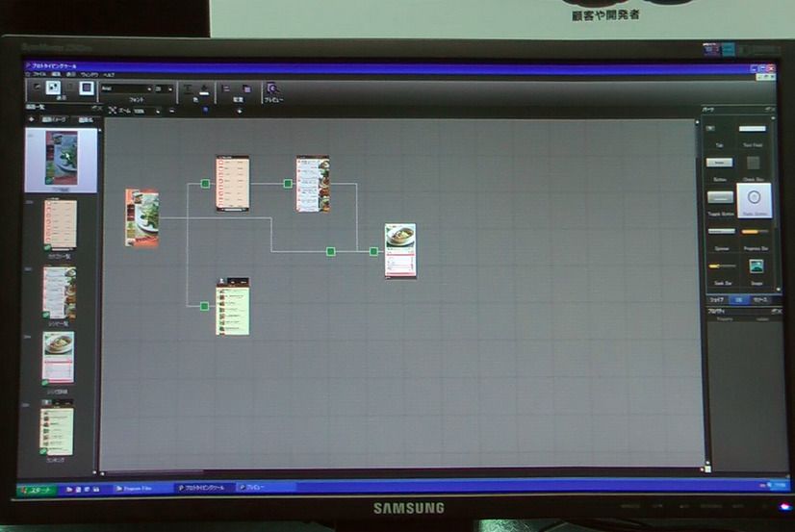
Task: Click the zoom out minus button
Action: (x=172, y=111)
